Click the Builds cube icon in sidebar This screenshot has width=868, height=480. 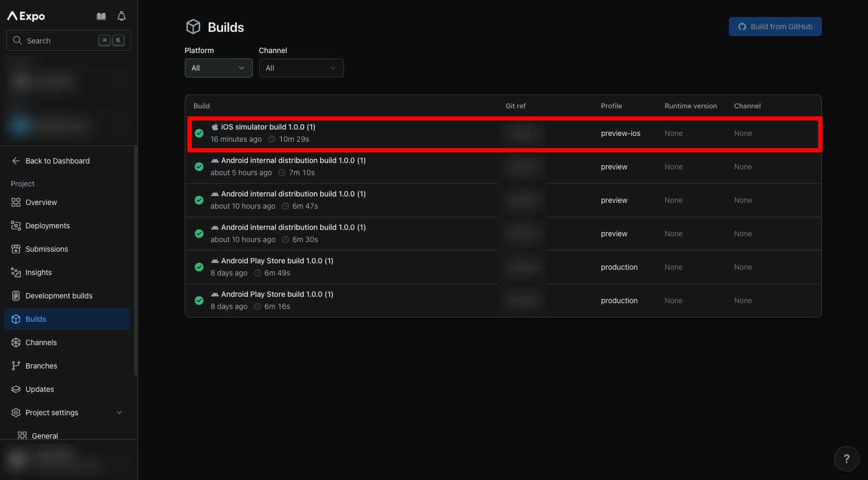coord(16,319)
